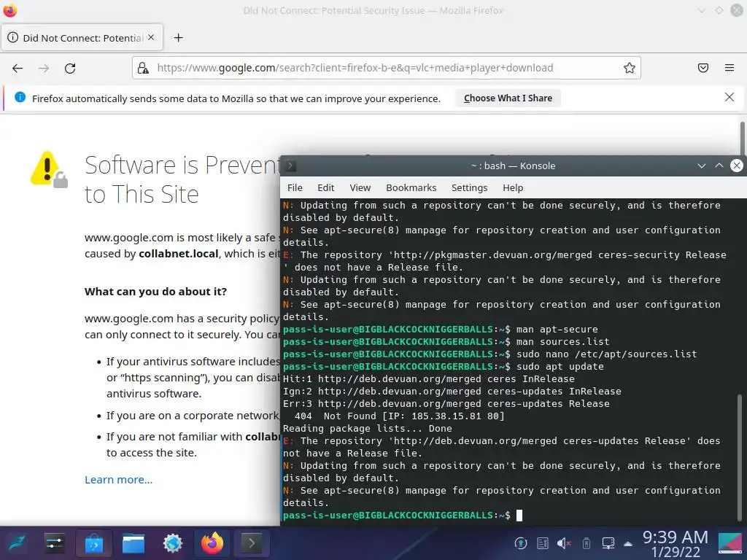Click 'What can you do about it?' heading
Screen dimensions: 747x560
click(156, 292)
